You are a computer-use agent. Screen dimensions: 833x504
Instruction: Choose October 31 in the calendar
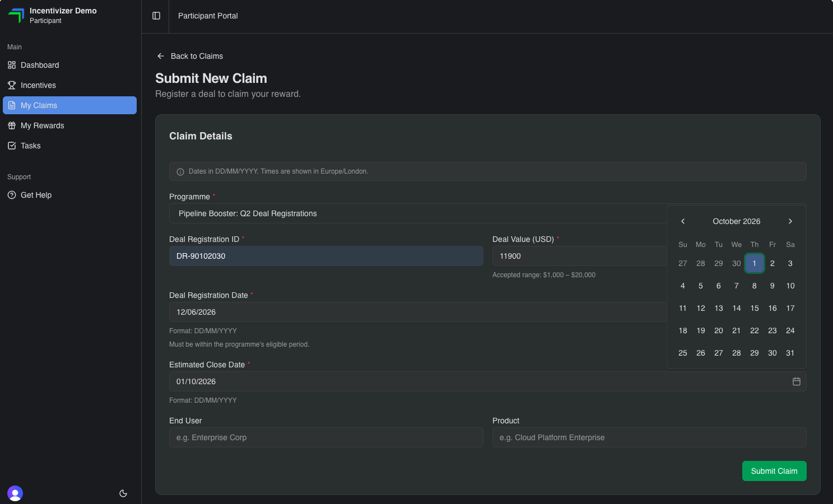point(790,353)
